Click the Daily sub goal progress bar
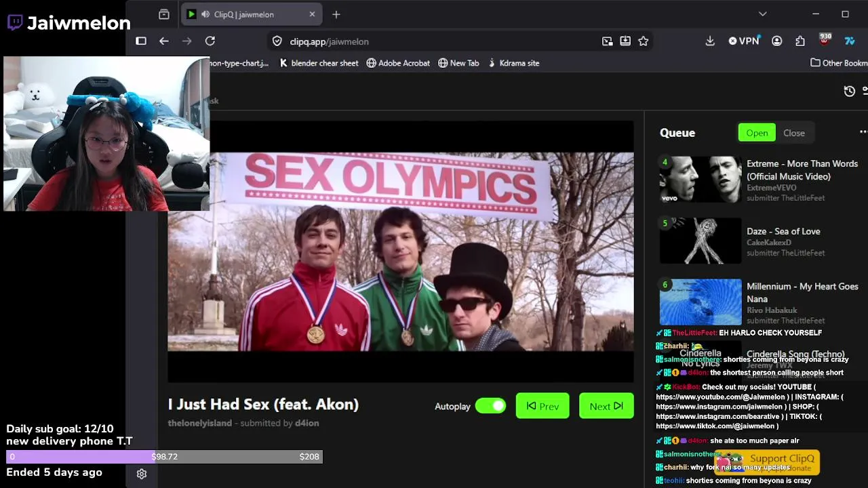The height and width of the screenshot is (488, 868). [164, 457]
